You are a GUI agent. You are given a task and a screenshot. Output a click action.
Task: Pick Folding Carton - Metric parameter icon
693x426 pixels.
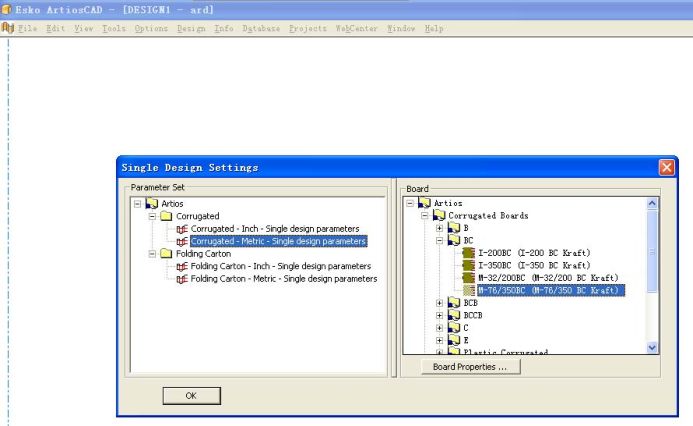181,279
